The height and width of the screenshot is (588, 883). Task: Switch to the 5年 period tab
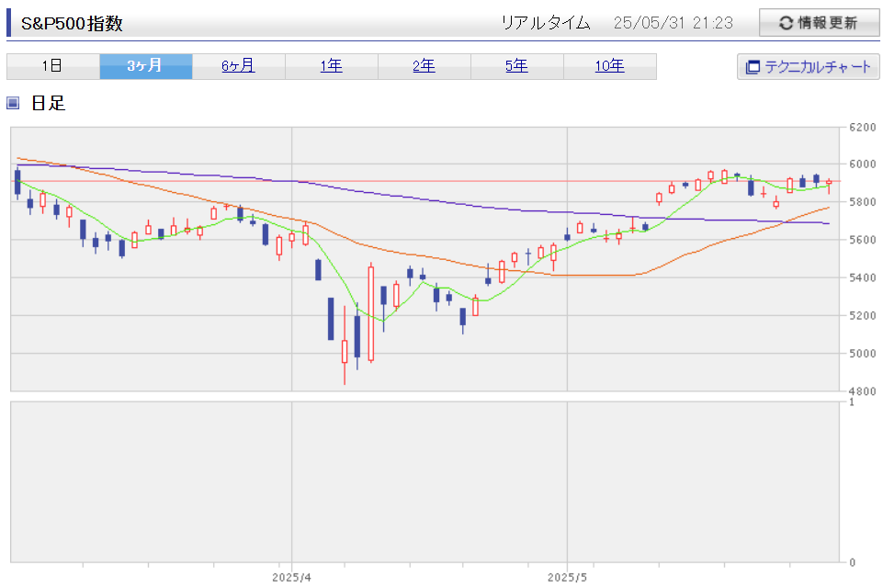[517, 66]
